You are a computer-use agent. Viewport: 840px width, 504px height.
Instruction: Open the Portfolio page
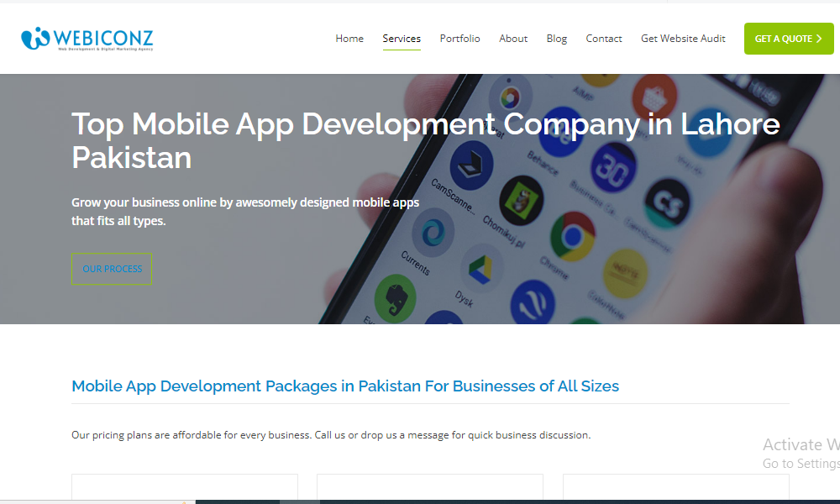[x=459, y=39]
